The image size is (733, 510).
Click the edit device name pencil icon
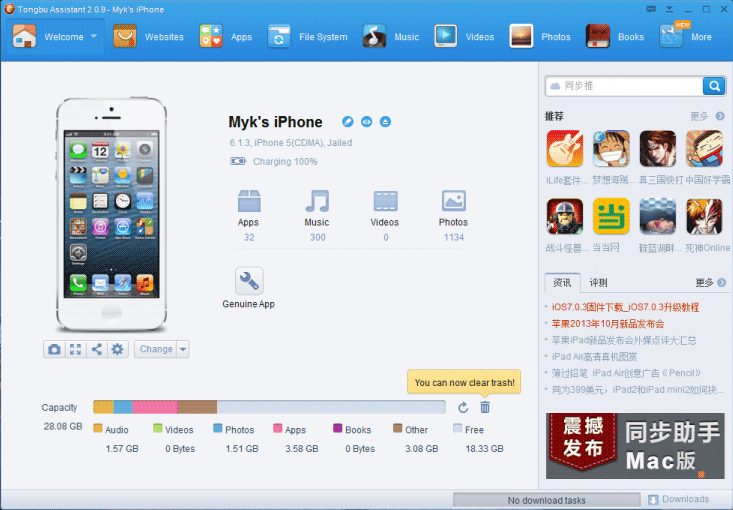tap(347, 122)
